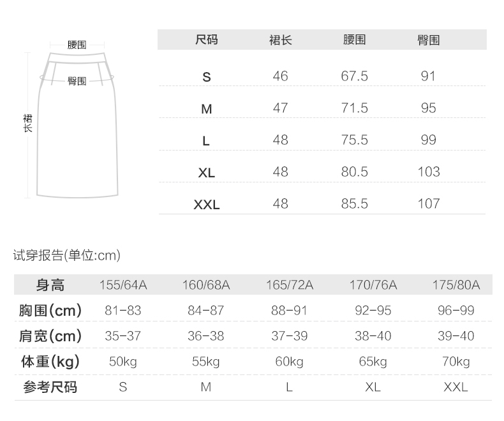Image resolution: width=504 pixels, height=421 pixels.
Task: Click the 70kg weight value
Action: pyautogui.click(x=456, y=362)
